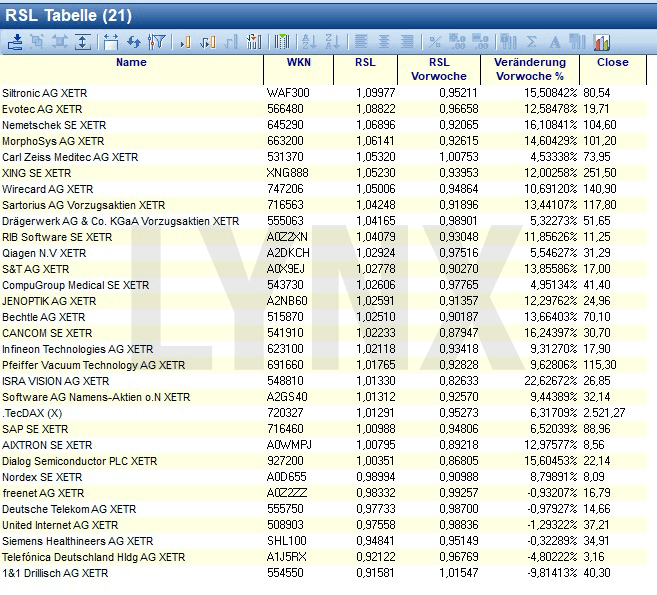Click the export table download icon
Screen dimensions: 657x595
point(16,42)
